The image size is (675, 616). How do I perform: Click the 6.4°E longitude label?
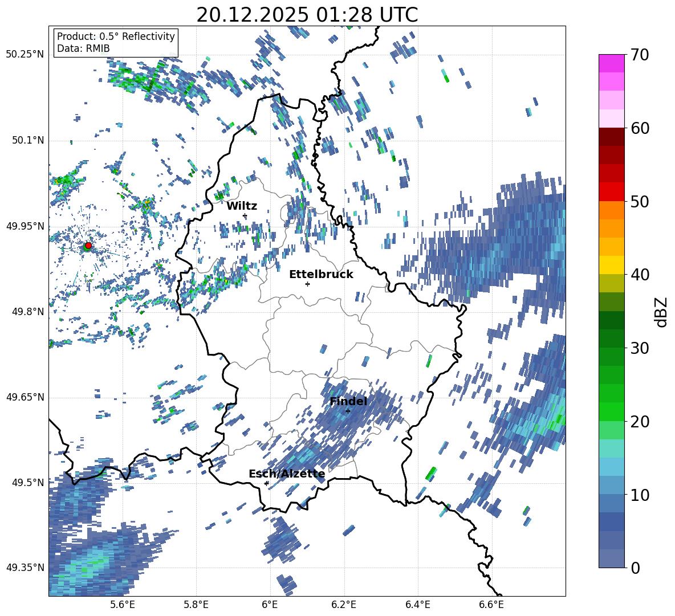pyautogui.click(x=417, y=605)
